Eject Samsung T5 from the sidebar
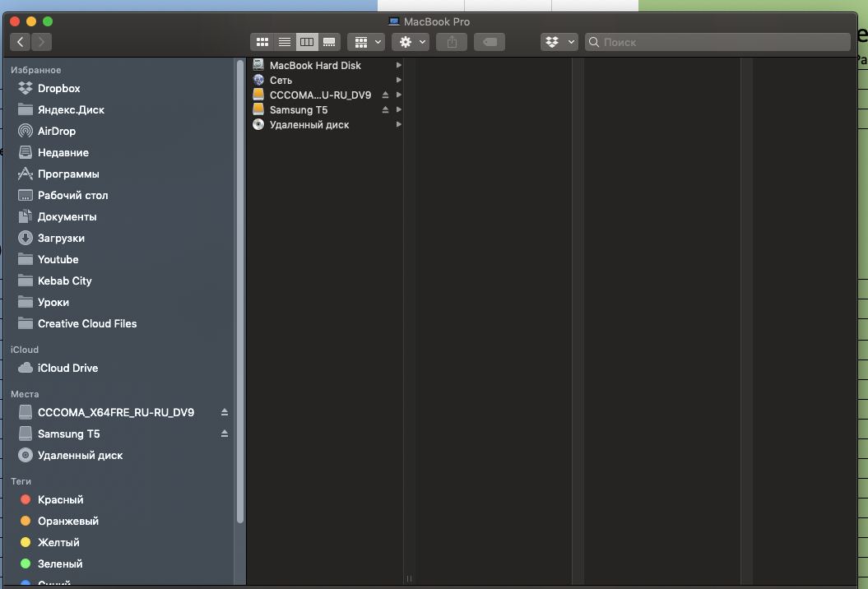The image size is (868, 589). coord(224,434)
